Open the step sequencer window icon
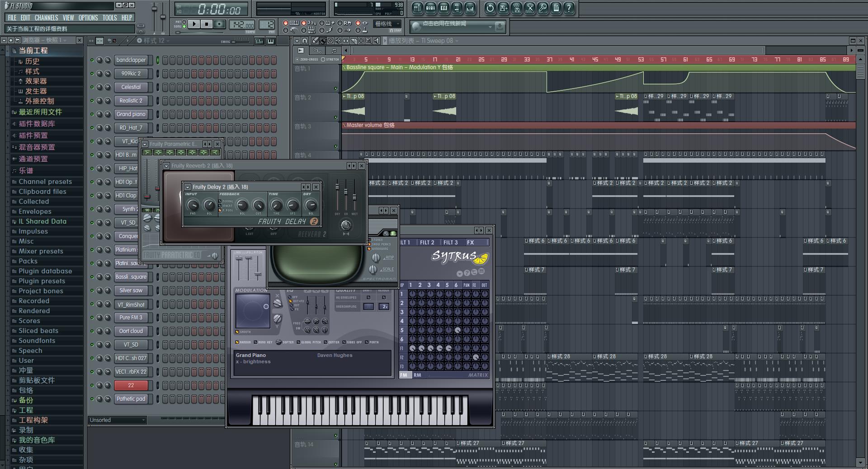Viewport: 868px width, 469px height. click(430, 8)
